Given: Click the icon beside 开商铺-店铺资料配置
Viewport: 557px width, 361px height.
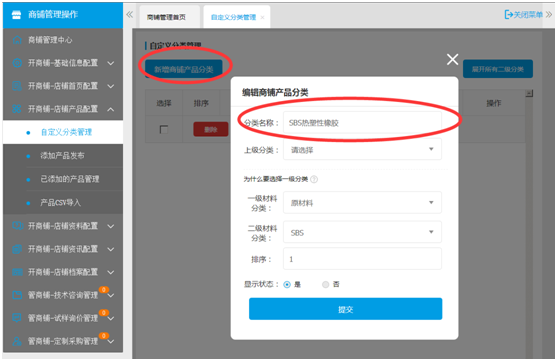Looking at the screenshot, I should pyautogui.click(x=17, y=226).
